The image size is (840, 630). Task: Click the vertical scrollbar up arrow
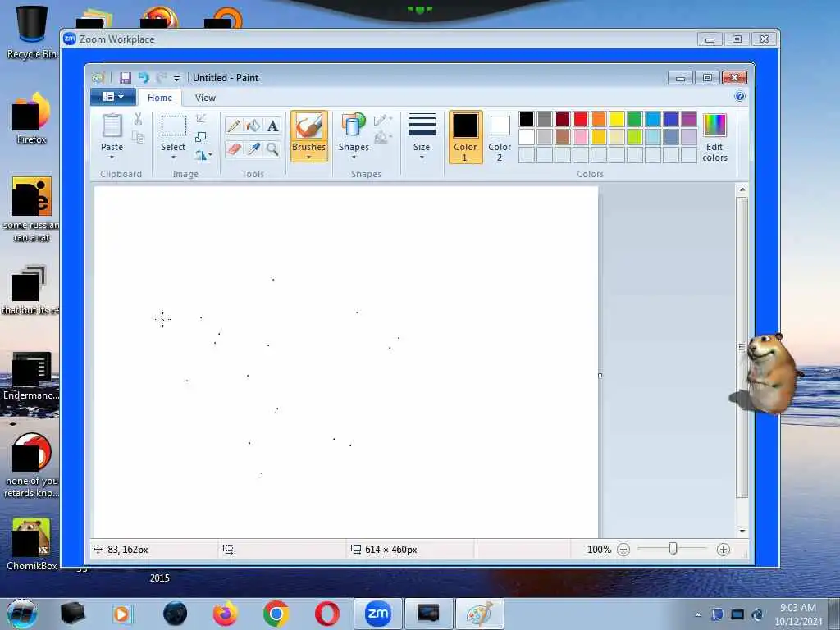click(x=742, y=189)
